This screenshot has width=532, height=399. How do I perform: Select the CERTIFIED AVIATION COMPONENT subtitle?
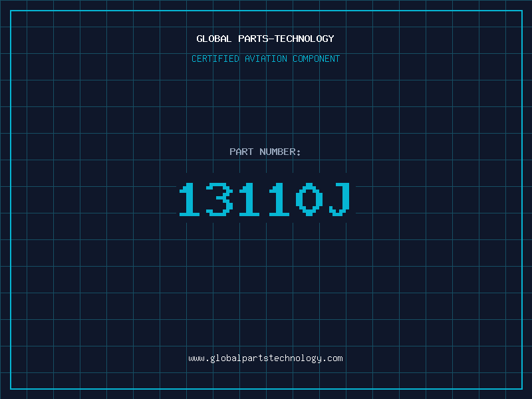265,59
